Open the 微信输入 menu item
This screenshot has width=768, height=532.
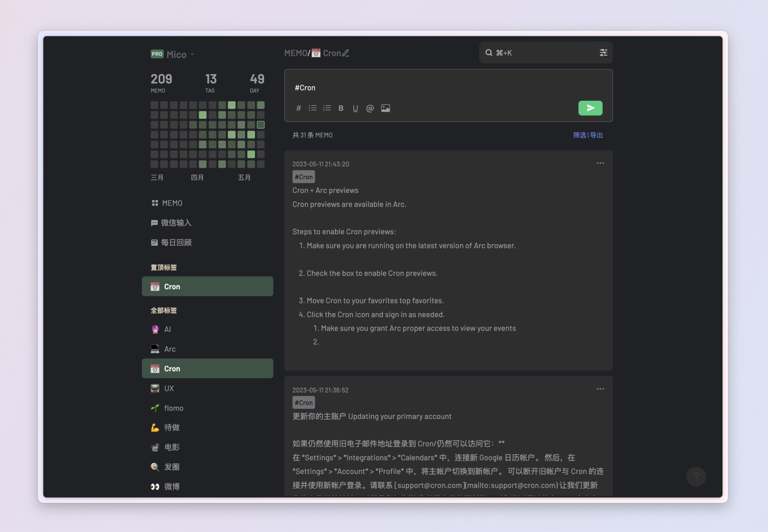(x=176, y=223)
